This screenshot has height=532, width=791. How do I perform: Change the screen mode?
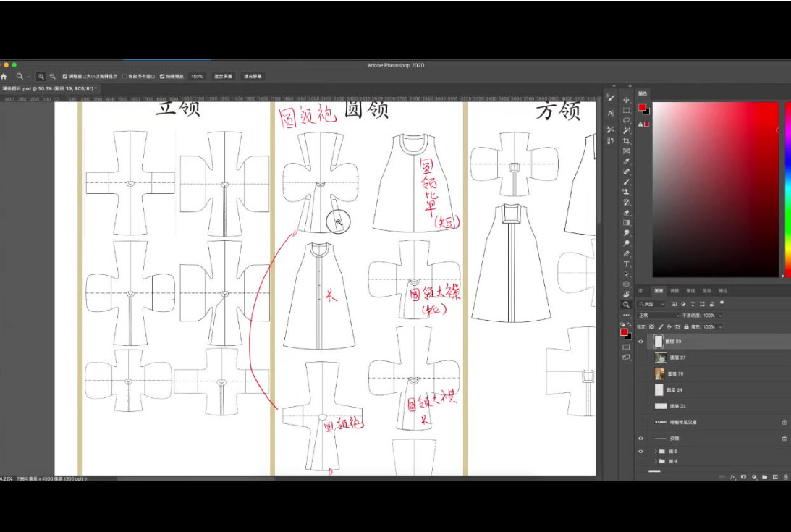pos(626,358)
